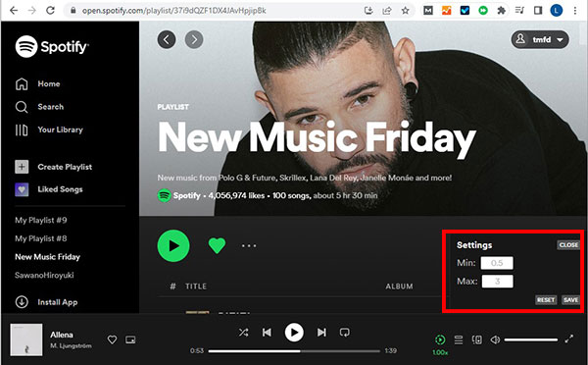588x365 pixels.
Task: Mute audio with the speaker icon
Action: coord(495,339)
